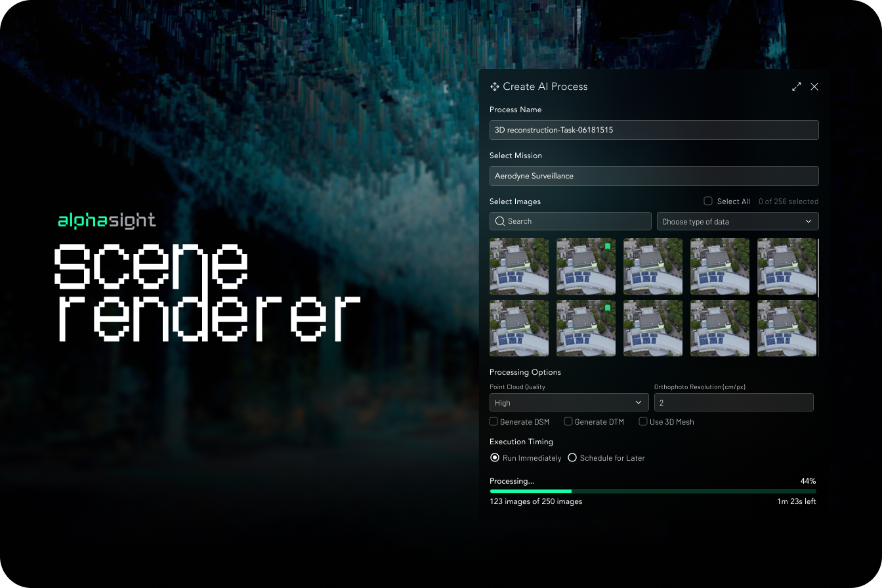The width and height of the screenshot is (882, 588).
Task: Check the Generate DSM option
Action: [493, 421]
